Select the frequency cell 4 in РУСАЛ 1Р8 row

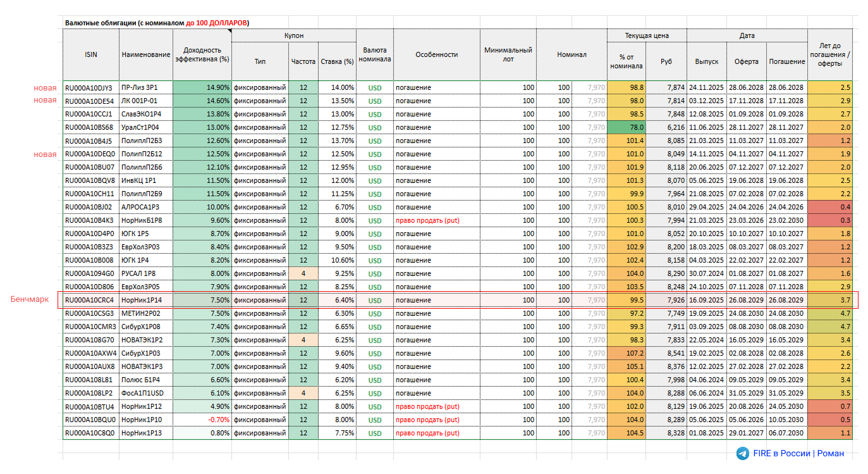pos(303,273)
